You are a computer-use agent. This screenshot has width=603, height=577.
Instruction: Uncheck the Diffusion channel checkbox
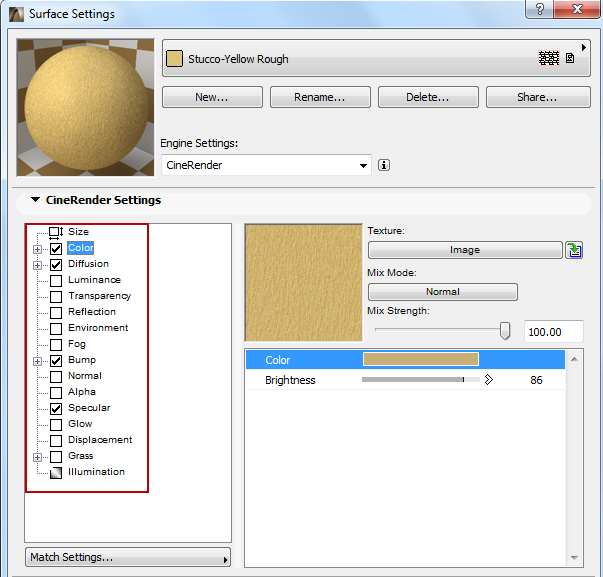(x=56, y=265)
